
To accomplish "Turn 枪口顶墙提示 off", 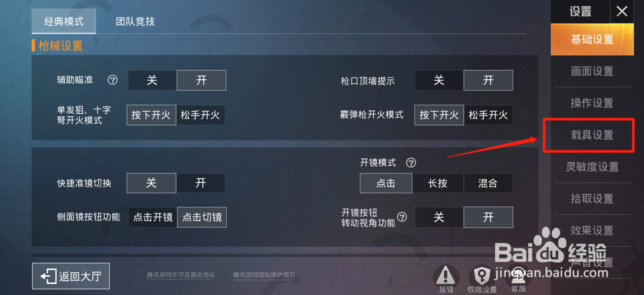I will (x=439, y=80).
